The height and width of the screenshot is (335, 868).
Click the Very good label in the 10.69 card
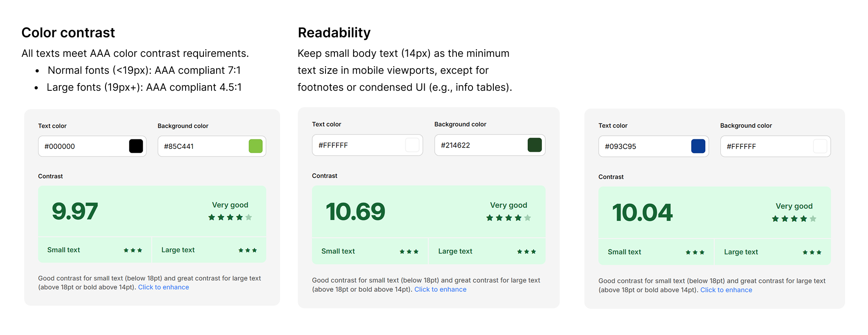[509, 205]
